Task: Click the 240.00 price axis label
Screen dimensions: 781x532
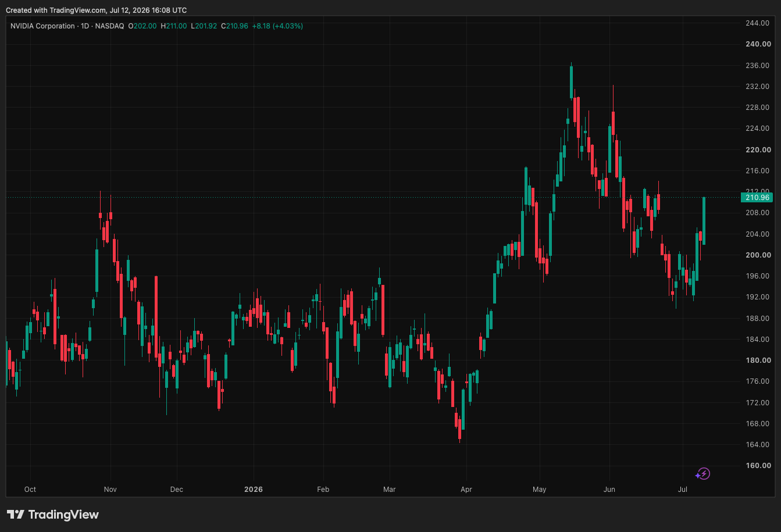Action: [758, 44]
